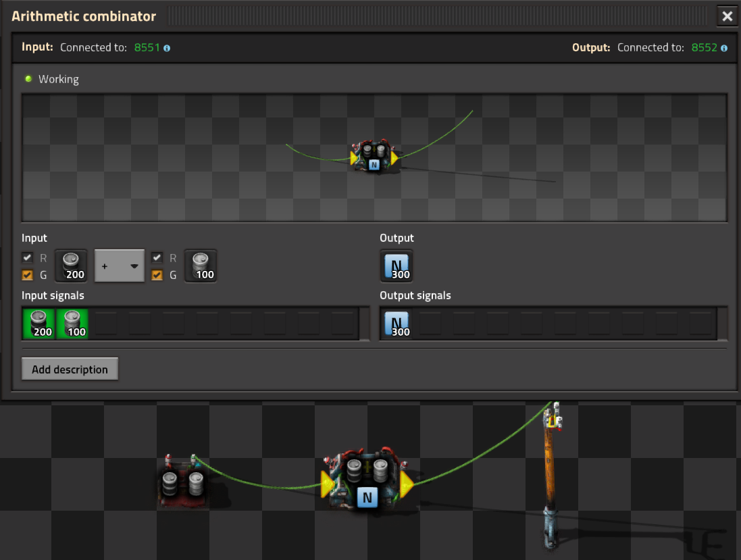Image resolution: width=741 pixels, height=560 pixels.
Task: Close the Arithmetic combinator window
Action: click(727, 16)
